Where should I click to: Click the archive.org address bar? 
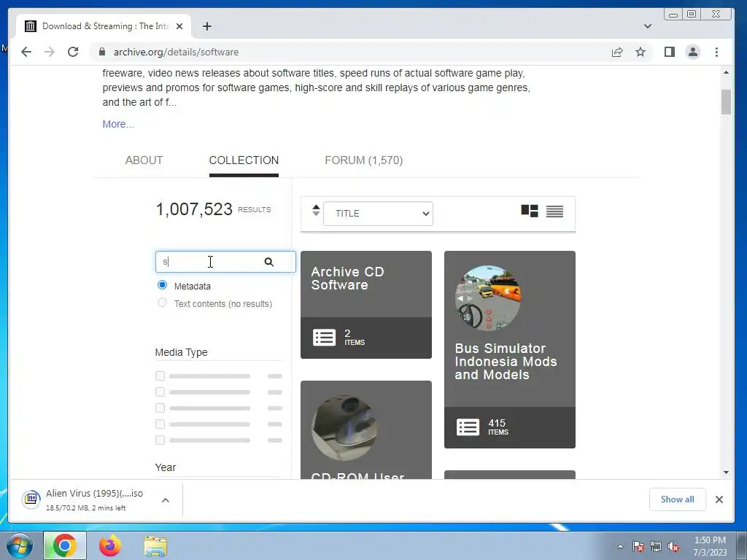[352, 52]
